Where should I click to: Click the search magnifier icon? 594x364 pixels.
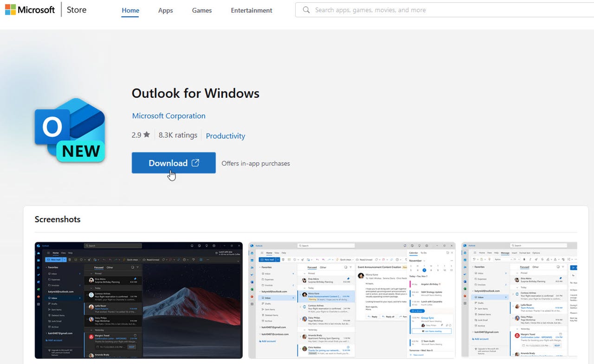pos(306,10)
